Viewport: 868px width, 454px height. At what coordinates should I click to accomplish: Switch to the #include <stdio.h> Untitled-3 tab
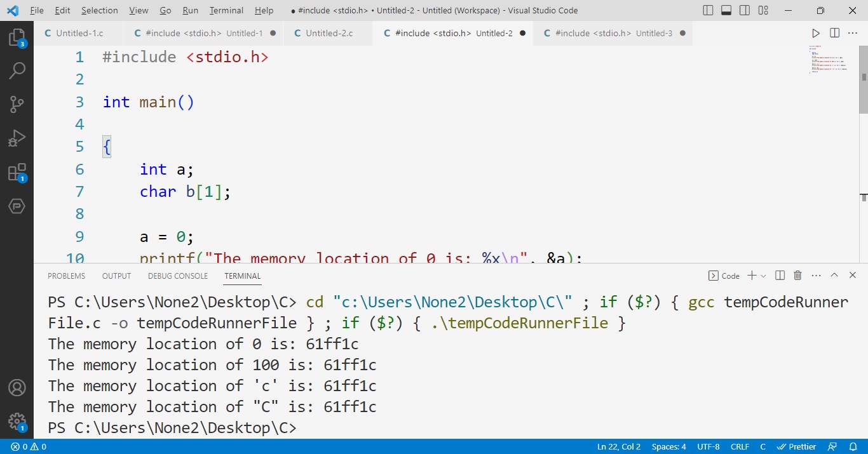[x=613, y=33]
